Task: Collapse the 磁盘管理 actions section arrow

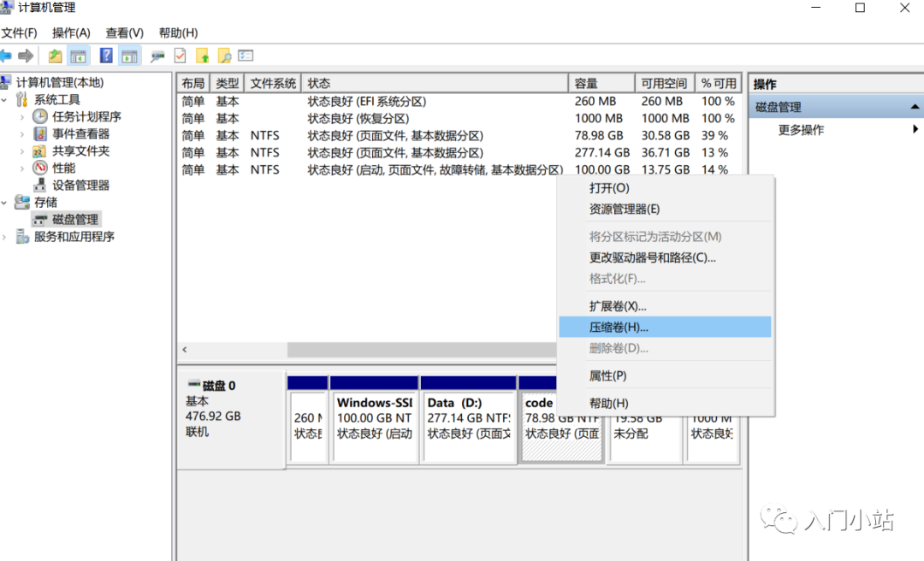Action: 915,107
